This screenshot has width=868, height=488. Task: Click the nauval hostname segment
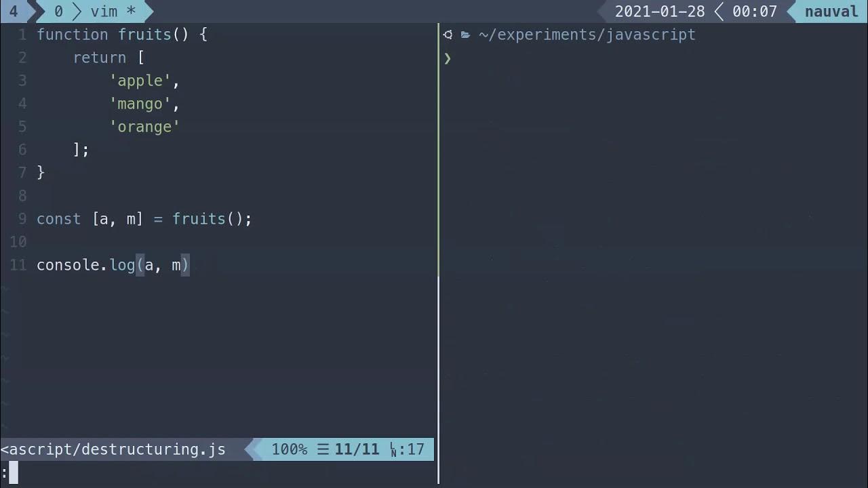click(831, 12)
